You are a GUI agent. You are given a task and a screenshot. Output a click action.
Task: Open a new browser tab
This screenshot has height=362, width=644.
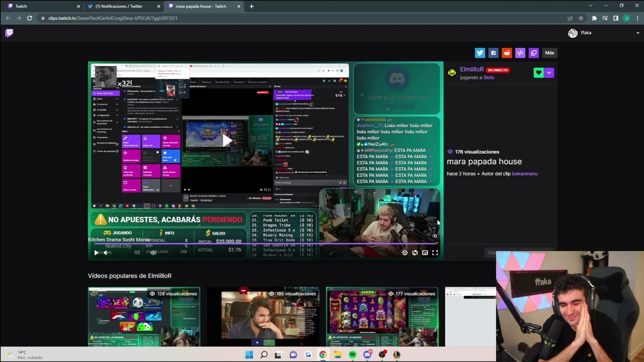pos(252,6)
